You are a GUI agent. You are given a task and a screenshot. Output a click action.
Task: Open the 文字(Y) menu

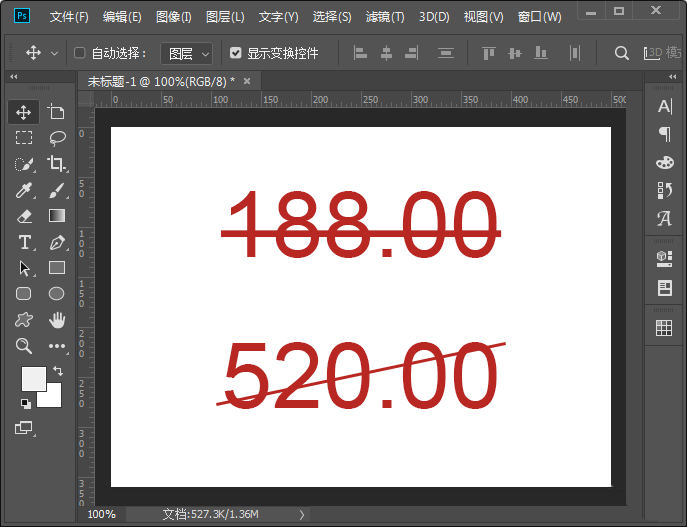(278, 17)
